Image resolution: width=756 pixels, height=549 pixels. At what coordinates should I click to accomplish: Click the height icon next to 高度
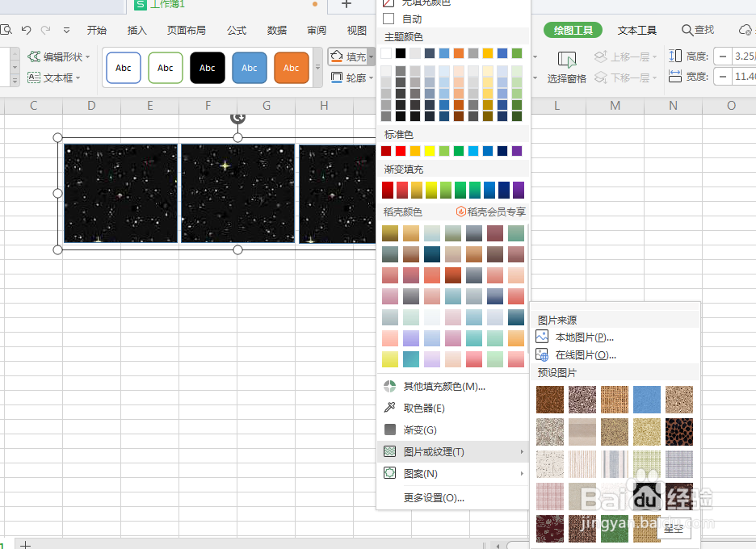pyautogui.click(x=675, y=57)
